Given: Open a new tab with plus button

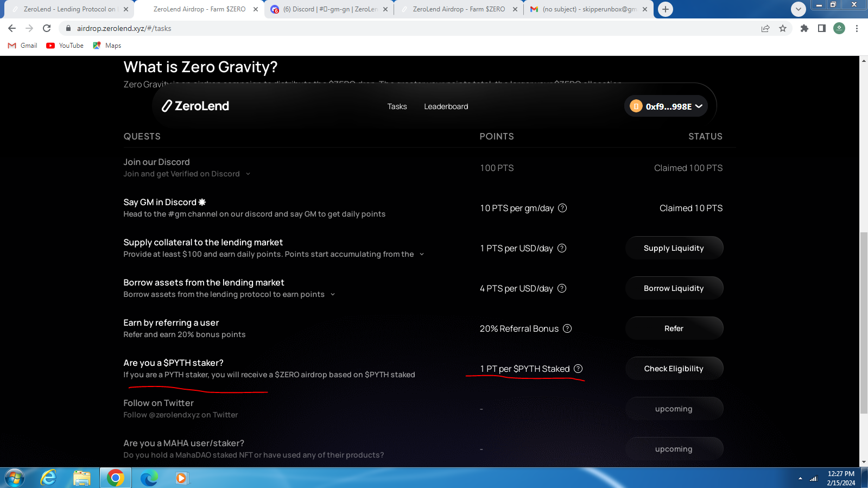Looking at the screenshot, I should [665, 9].
